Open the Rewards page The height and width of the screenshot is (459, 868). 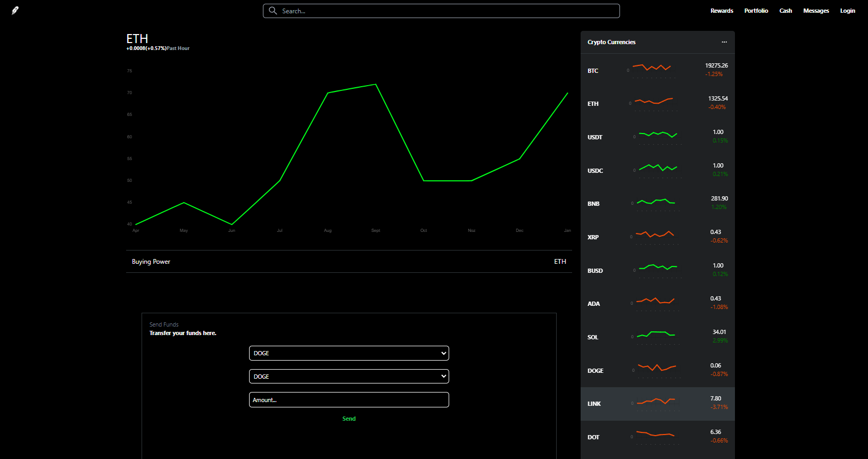tap(722, 11)
